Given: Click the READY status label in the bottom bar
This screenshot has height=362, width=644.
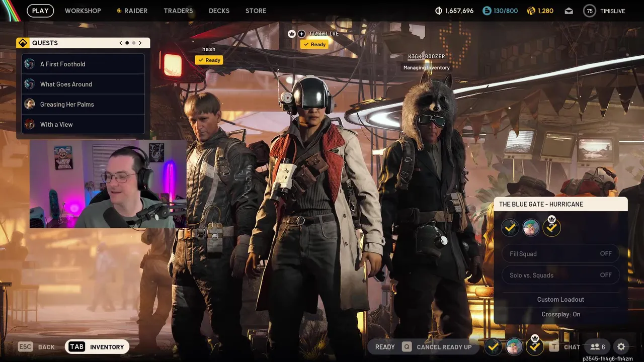Looking at the screenshot, I should tap(385, 346).
